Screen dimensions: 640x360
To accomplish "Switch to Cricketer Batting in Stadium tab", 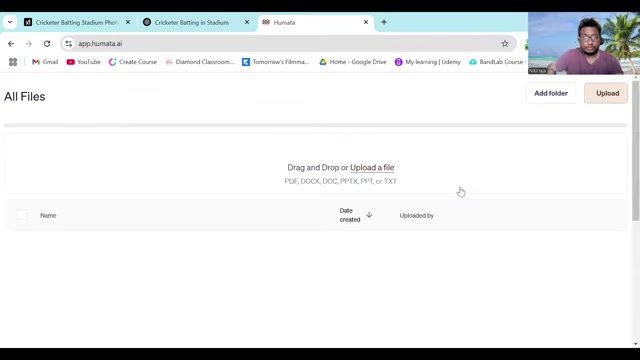I will point(196,22).
